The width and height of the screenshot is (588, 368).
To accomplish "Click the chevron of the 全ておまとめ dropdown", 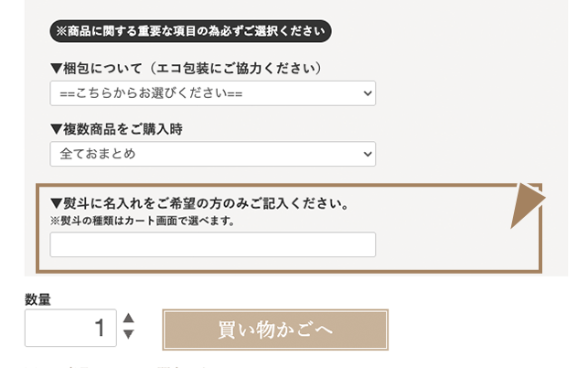I will point(368,154).
